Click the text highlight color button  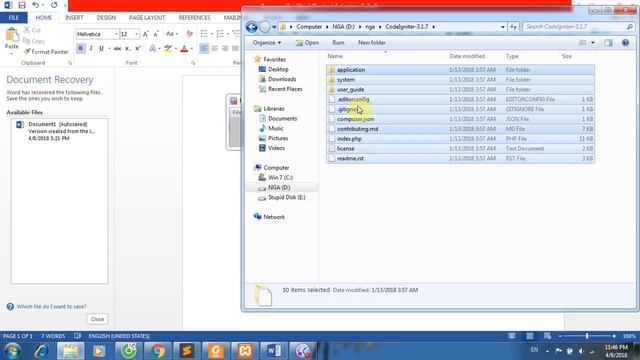pos(168,49)
